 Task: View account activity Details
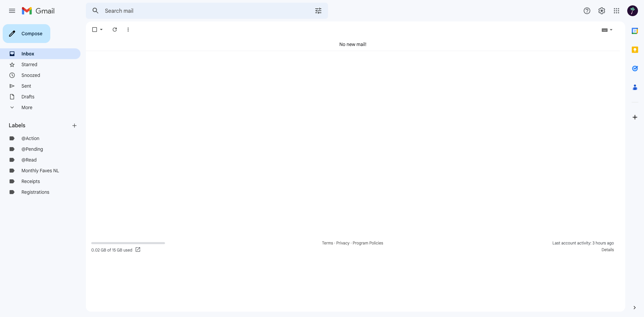[607, 250]
